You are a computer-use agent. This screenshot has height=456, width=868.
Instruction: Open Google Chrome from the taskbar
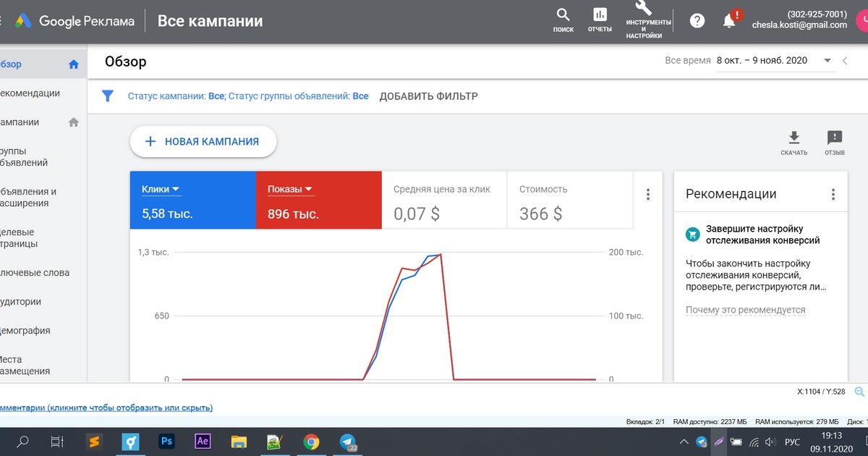[311, 442]
